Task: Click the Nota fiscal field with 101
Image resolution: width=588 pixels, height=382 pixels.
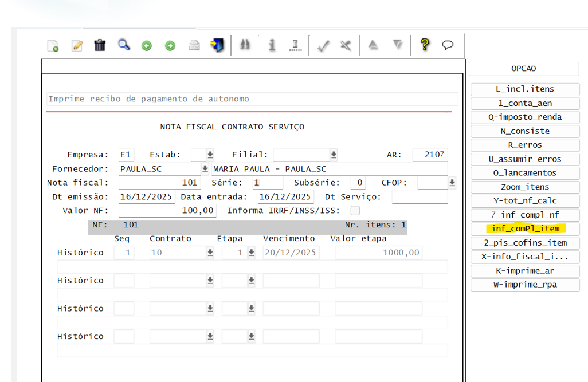Action: click(x=160, y=183)
